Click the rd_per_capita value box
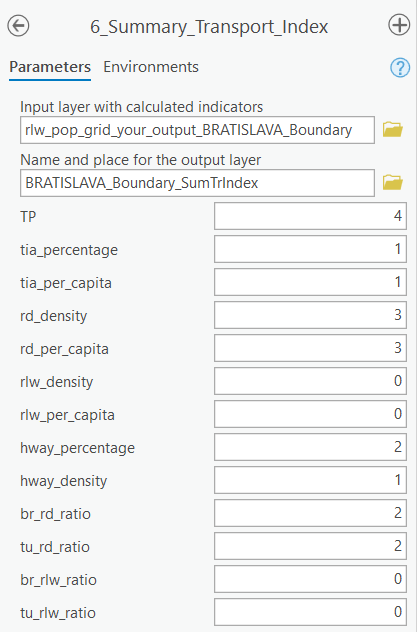Image resolution: width=417 pixels, height=632 pixels. click(310, 348)
